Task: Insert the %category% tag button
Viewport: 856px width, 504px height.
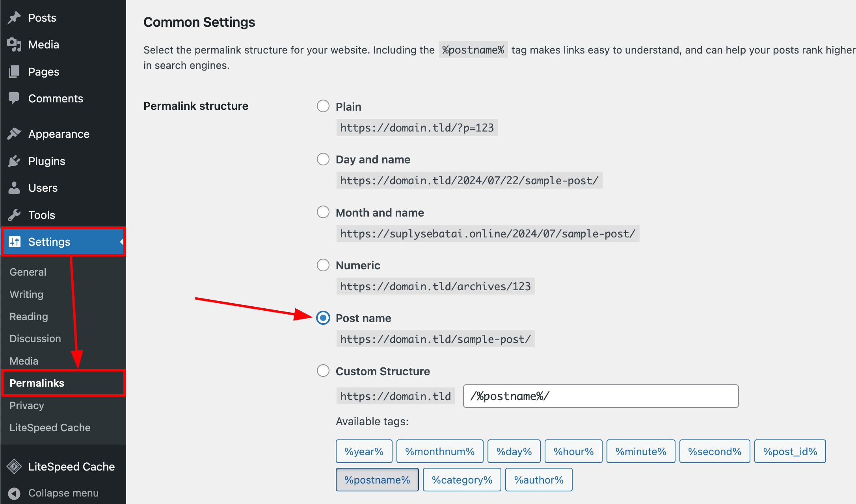Action: (462, 480)
